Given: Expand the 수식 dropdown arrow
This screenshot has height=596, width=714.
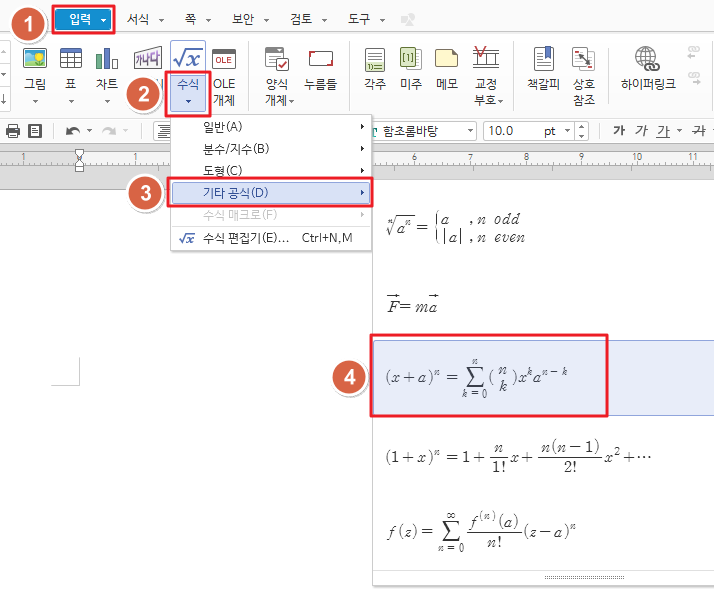Looking at the screenshot, I should click(x=188, y=102).
